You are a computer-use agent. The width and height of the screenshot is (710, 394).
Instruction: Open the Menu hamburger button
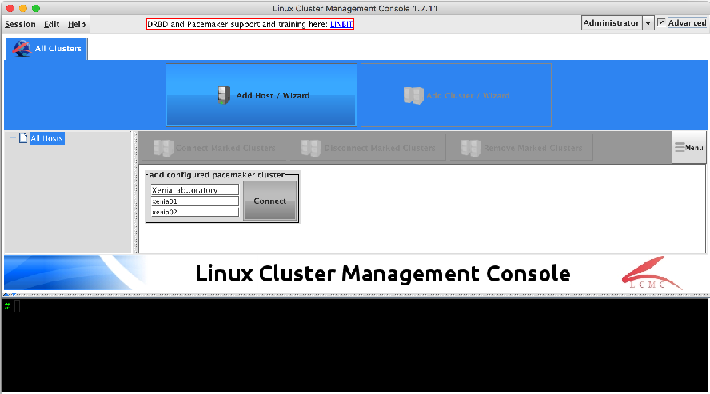point(689,147)
